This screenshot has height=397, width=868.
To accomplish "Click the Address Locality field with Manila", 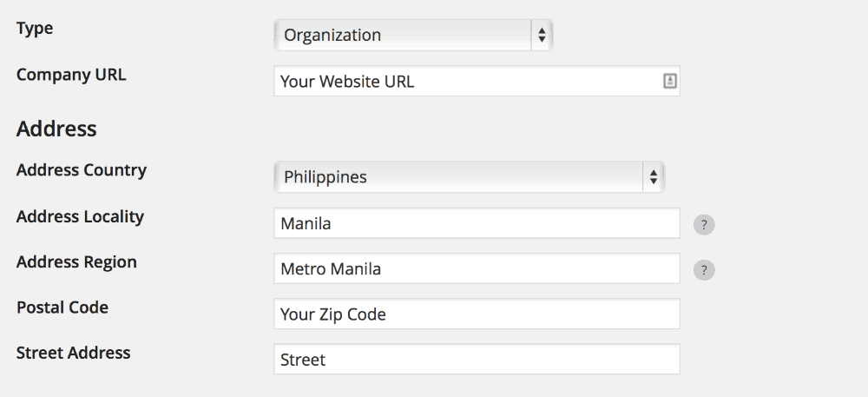I will (477, 223).
